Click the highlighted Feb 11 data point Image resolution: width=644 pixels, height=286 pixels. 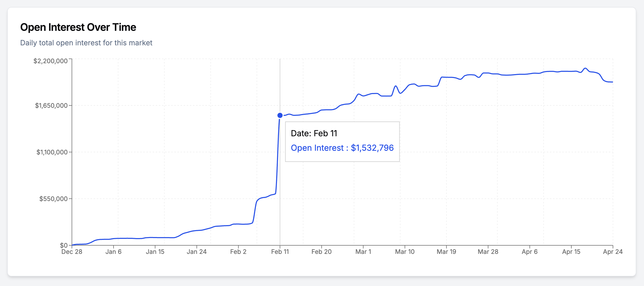(x=280, y=115)
